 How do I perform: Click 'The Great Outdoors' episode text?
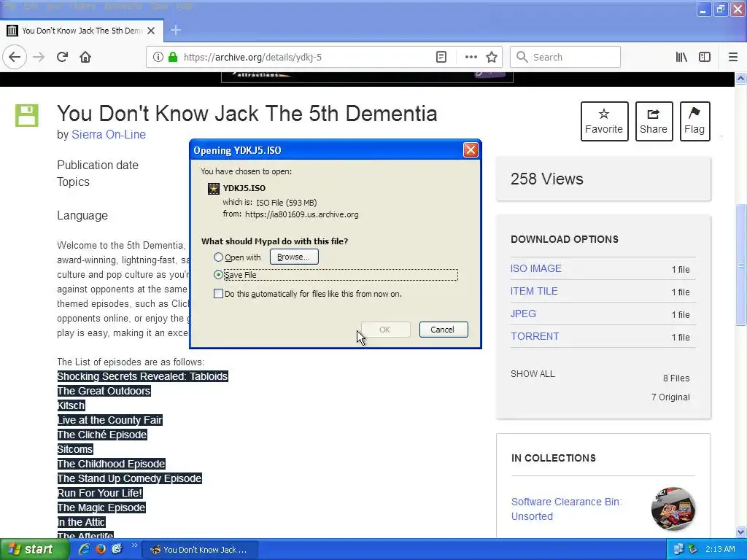[x=104, y=391]
